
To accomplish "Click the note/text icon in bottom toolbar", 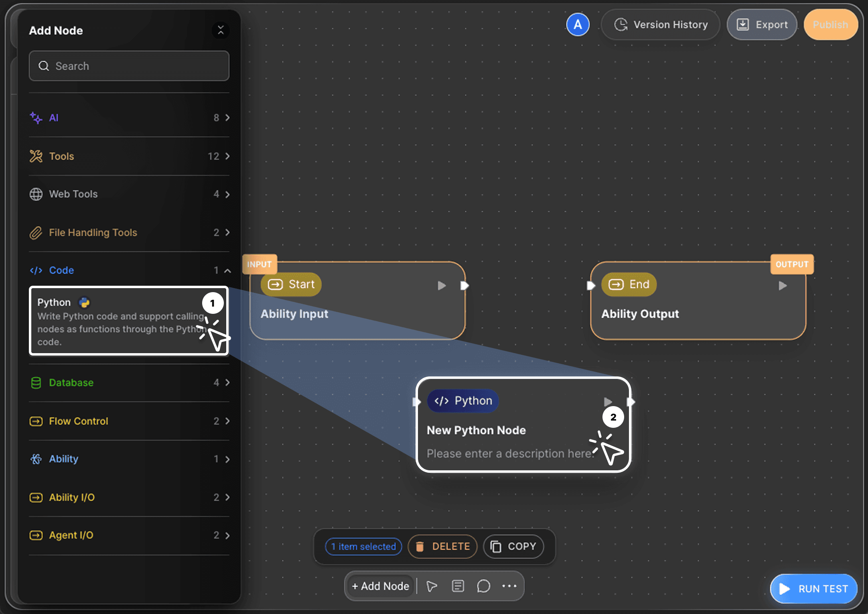I will pos(458,586).
